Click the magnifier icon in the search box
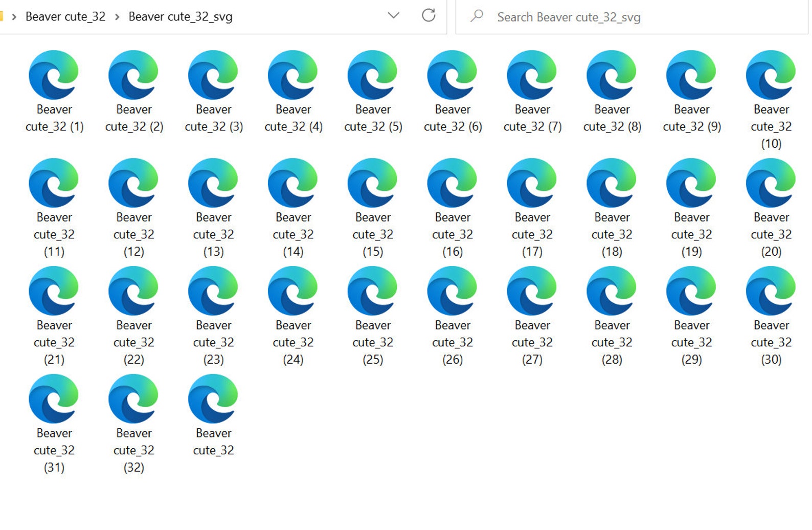The height and width of the screenshot is (530, 812). click(x=477, y=16)
